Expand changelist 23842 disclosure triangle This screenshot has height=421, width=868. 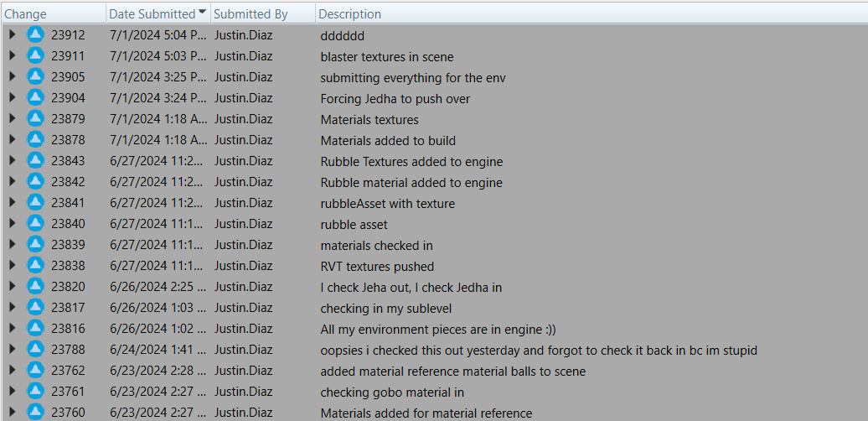tap(13, 182)
